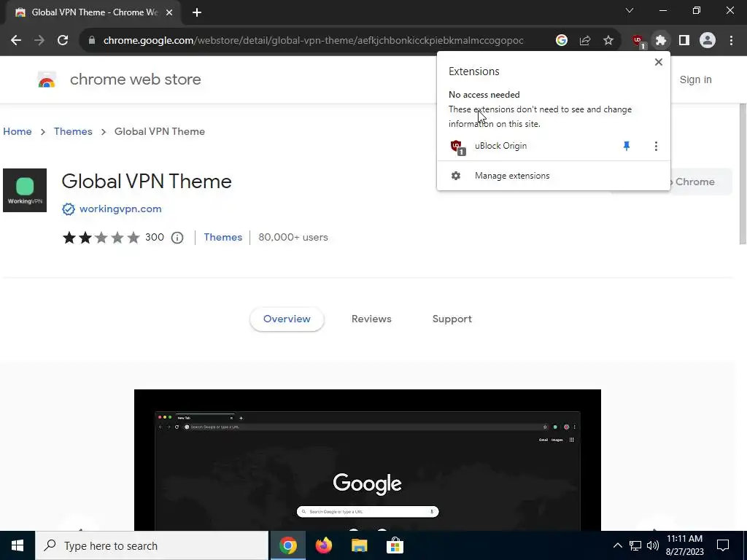Viewport: 747px width, 560px height.
Task: Open the Themes category link beside ratings
Action: [223, 237]
